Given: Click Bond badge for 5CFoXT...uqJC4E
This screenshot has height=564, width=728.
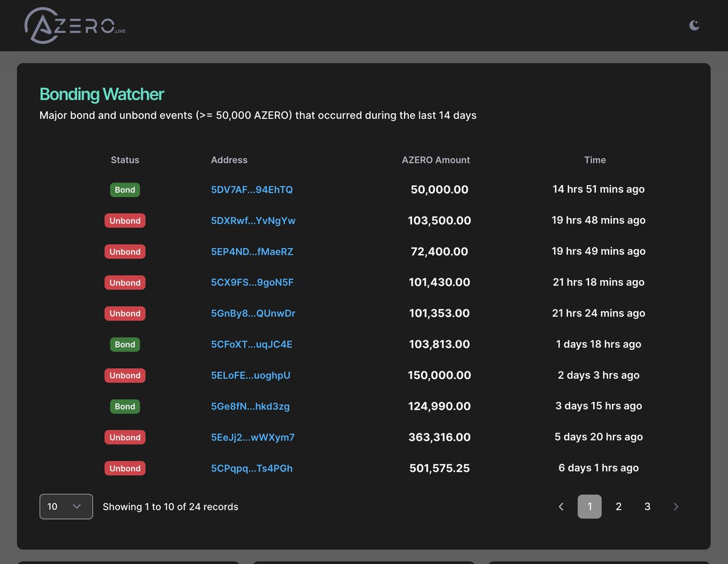Looking at the screenshot, I should coord(125,344).
